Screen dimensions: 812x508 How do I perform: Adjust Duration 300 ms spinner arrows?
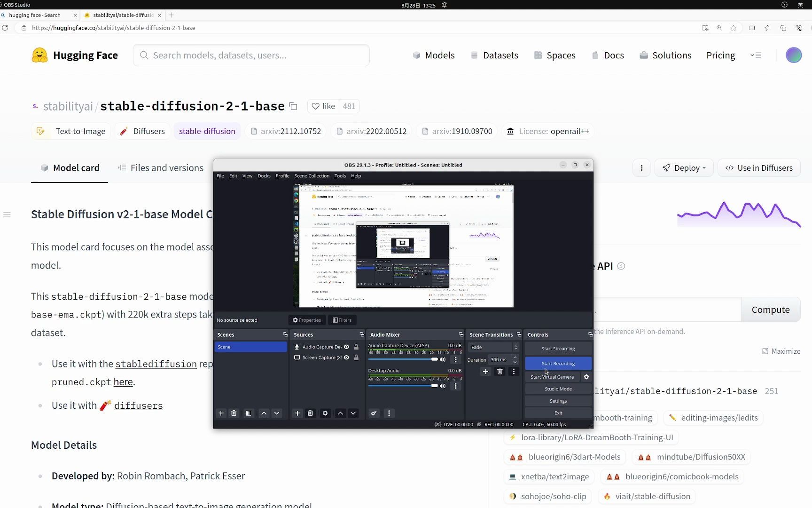tap(515, 360)
